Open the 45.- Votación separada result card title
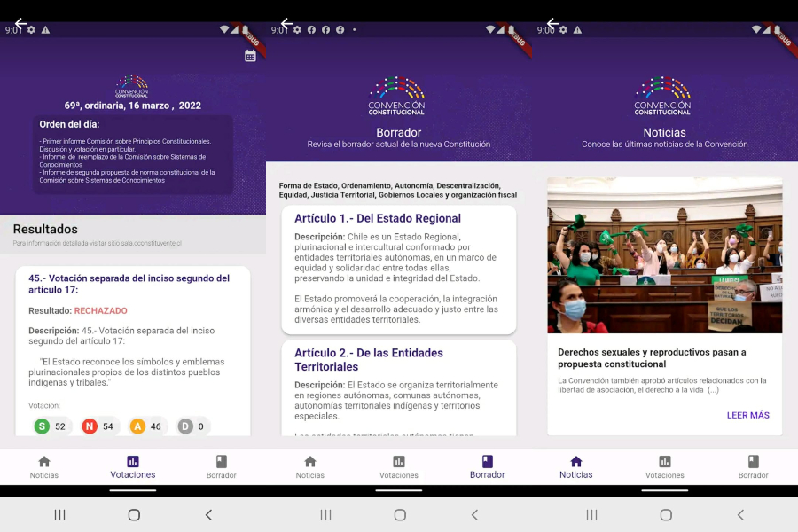798x532 pixels. click(129, 284)
